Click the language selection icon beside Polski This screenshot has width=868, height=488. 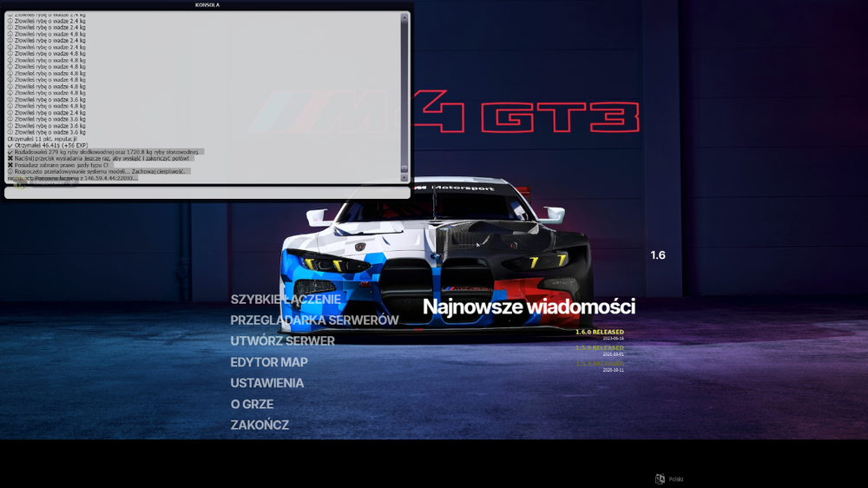[x=660, y=479]
